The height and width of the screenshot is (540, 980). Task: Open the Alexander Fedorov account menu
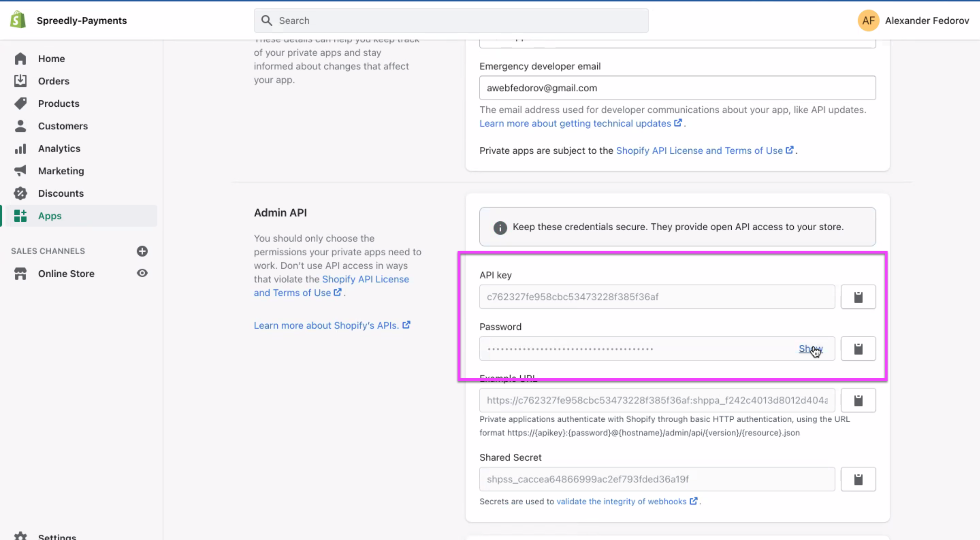click(x=926, y=20)
